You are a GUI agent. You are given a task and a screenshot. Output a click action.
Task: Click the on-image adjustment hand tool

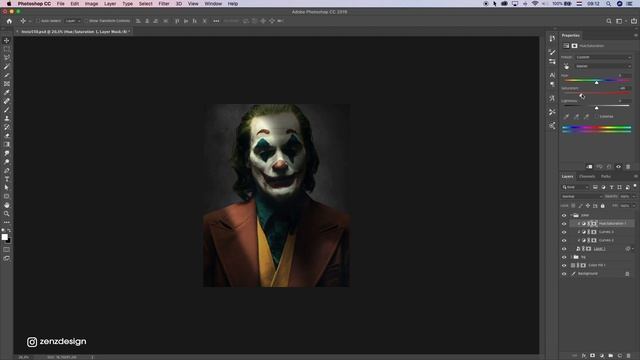pyautogui.click(x=566, y=66)
